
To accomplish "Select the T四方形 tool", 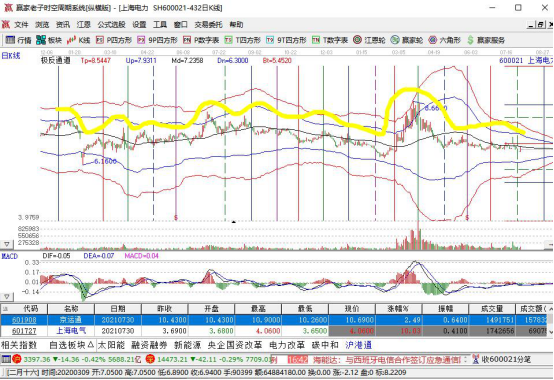I will point(243,40).
